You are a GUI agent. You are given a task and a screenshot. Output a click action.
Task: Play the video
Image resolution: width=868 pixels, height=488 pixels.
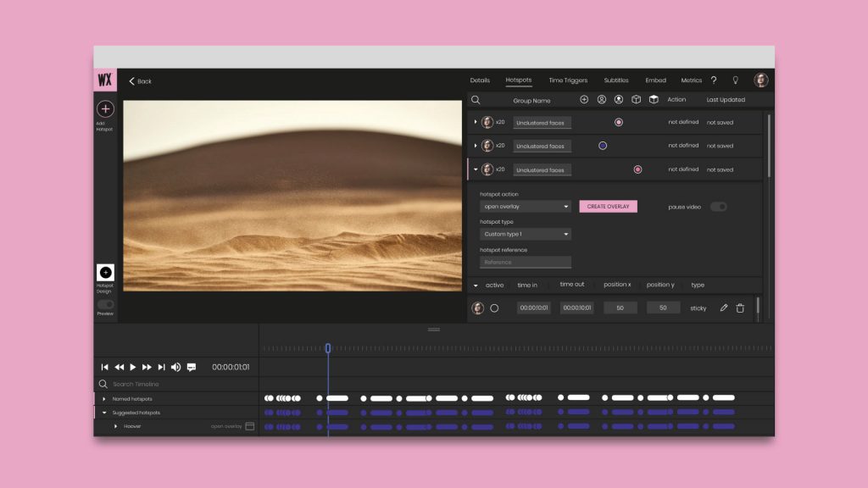(133, 367)
